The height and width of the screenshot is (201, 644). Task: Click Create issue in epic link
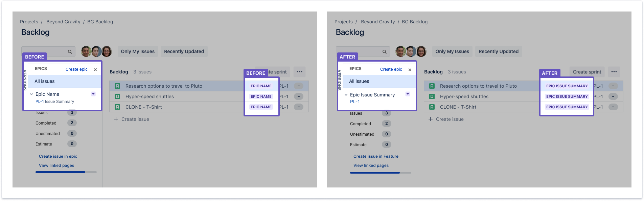point(58,156)
